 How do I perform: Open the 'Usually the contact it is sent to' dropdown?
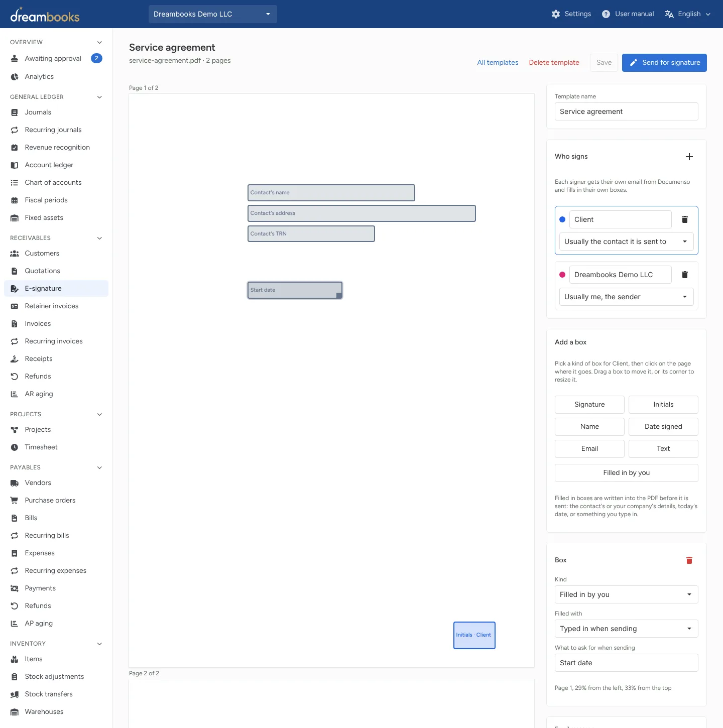(627, 241)
